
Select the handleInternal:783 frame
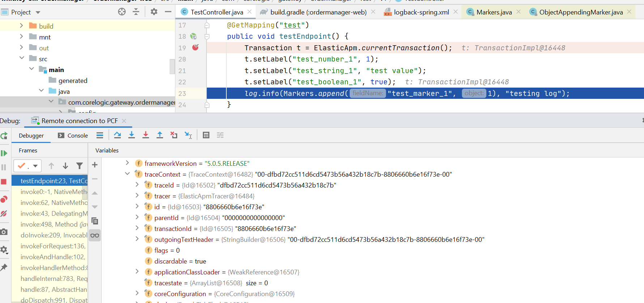click(50, 279)
